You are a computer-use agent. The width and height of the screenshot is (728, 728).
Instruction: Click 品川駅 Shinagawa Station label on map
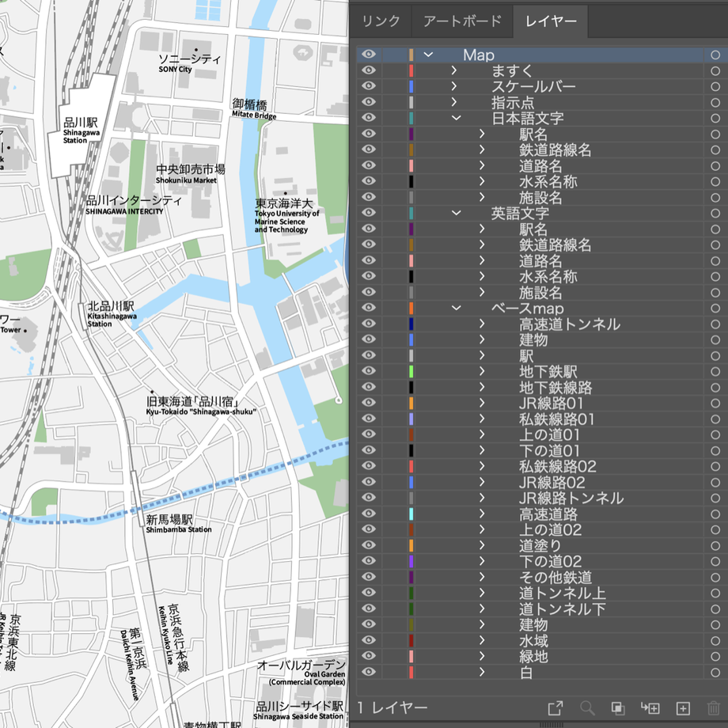pyautogui.click(x=82, y=131)
